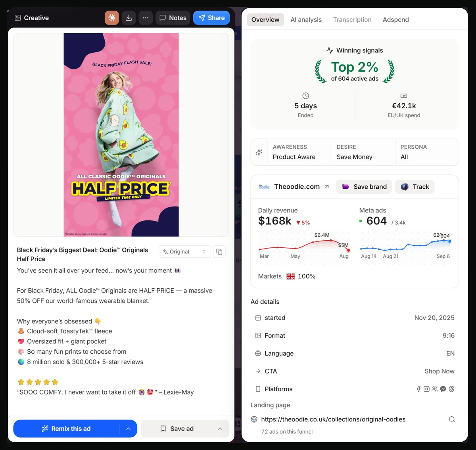
Task: Click the Facebook platform icon
Action: (x=418, y=389)
